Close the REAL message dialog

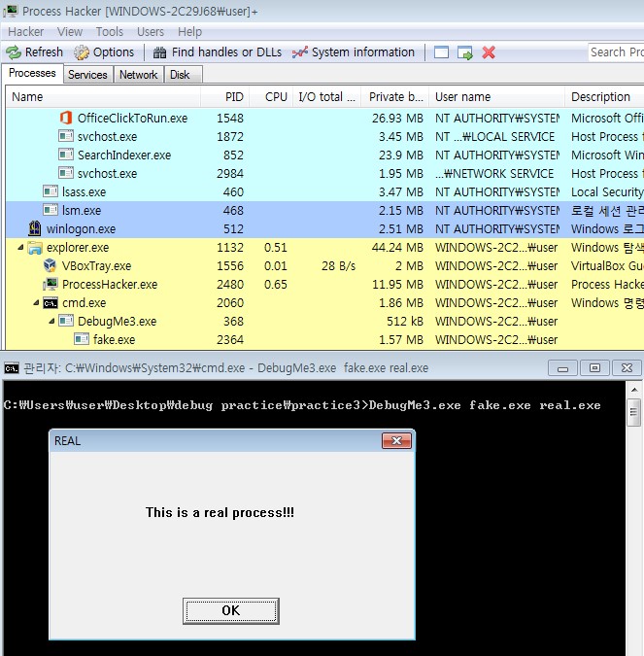pos(396,440)
